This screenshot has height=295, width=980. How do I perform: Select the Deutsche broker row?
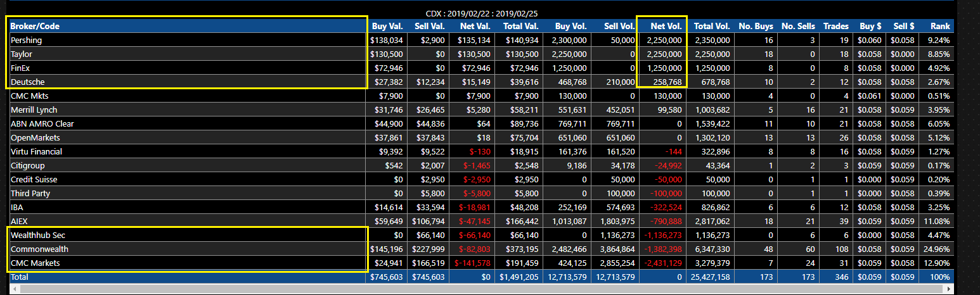[480, 82]
